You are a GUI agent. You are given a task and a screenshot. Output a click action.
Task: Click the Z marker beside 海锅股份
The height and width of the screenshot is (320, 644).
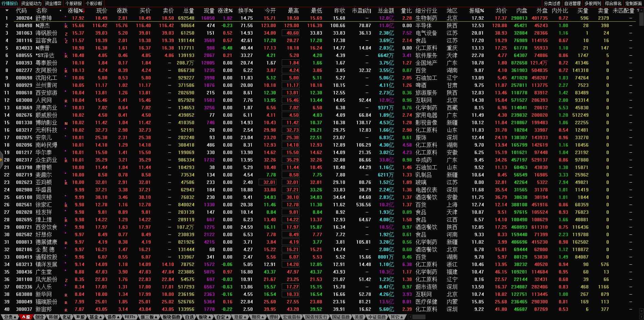(66, 34)
